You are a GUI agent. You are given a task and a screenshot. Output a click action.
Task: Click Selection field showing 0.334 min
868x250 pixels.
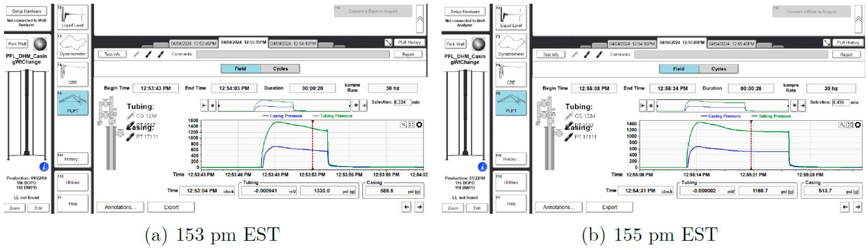[x=402, y=102]
